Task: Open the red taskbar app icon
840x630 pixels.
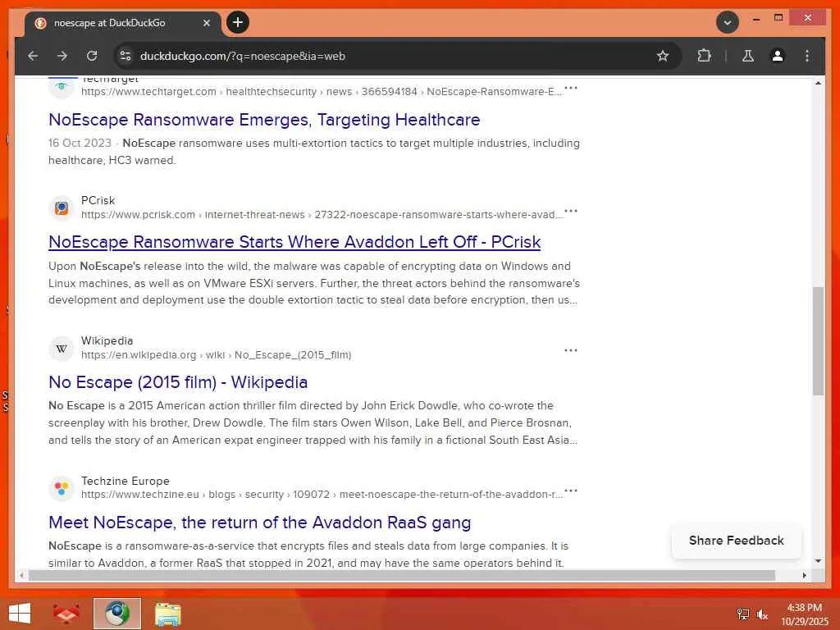Action: [x=66, y=614]
